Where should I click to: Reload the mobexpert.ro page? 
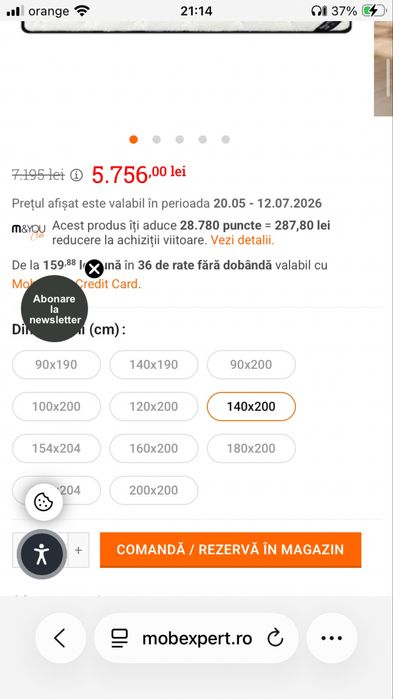(x=275, y=638)
